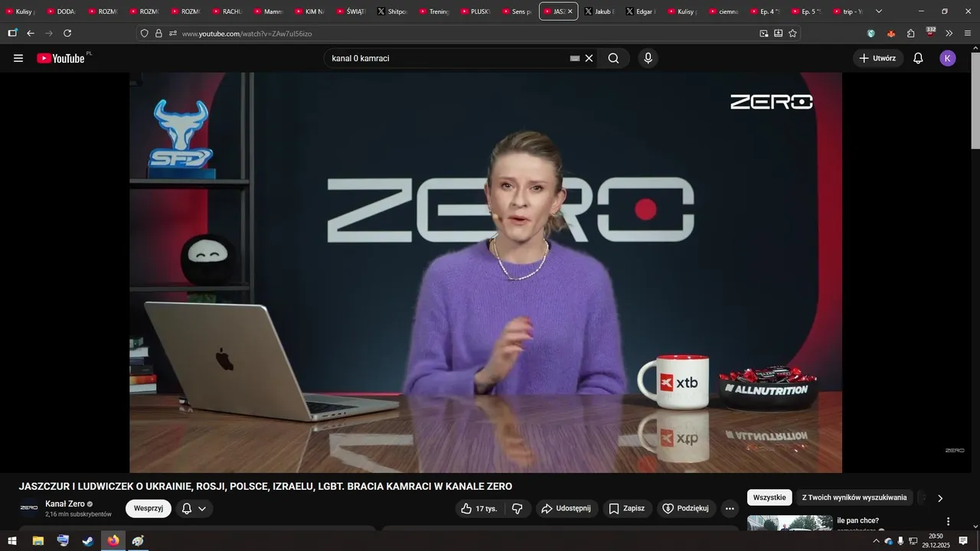Show more browser toolbar tools chevrons
Viewport: 980px width, 551px height.
click(x=949, y=33)
